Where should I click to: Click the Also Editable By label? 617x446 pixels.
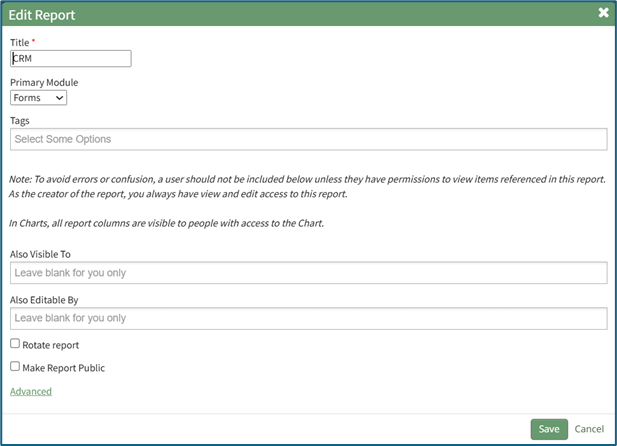point(42,299)
